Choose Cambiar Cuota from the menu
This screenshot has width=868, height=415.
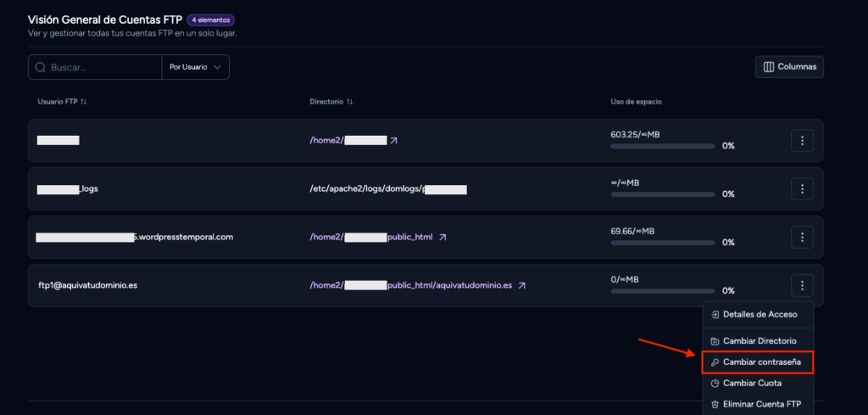(x=754, y=383)
